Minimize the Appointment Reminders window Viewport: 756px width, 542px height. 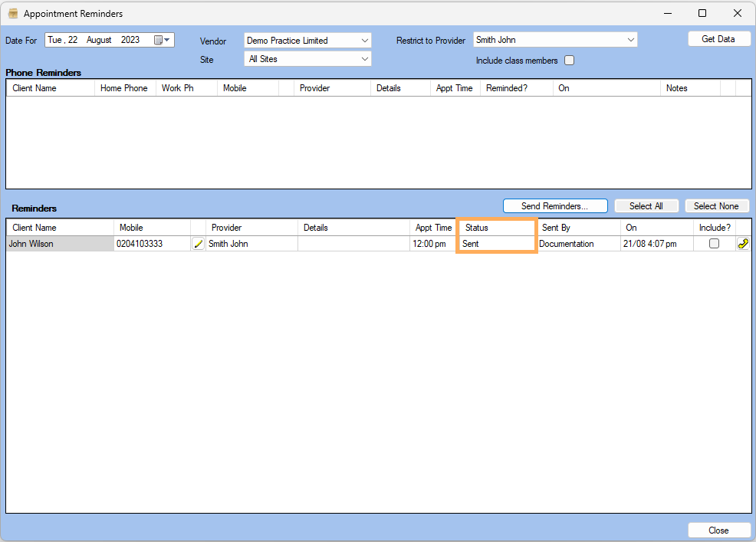668,13
